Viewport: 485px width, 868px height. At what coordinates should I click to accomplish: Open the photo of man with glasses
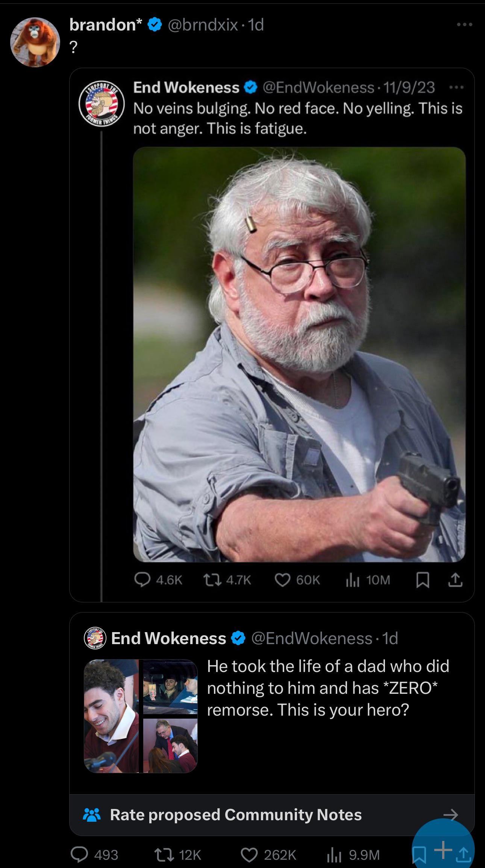coord(299,354)
